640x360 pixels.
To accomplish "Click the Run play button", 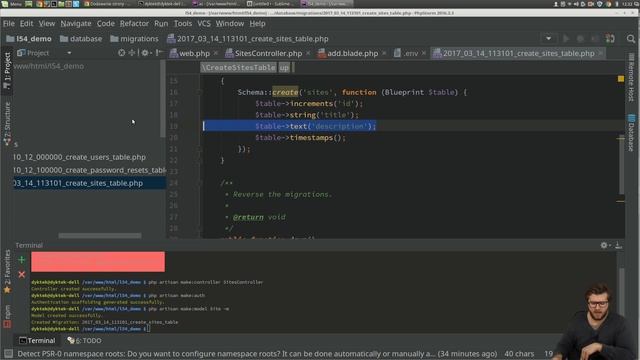I will [566, 39].
